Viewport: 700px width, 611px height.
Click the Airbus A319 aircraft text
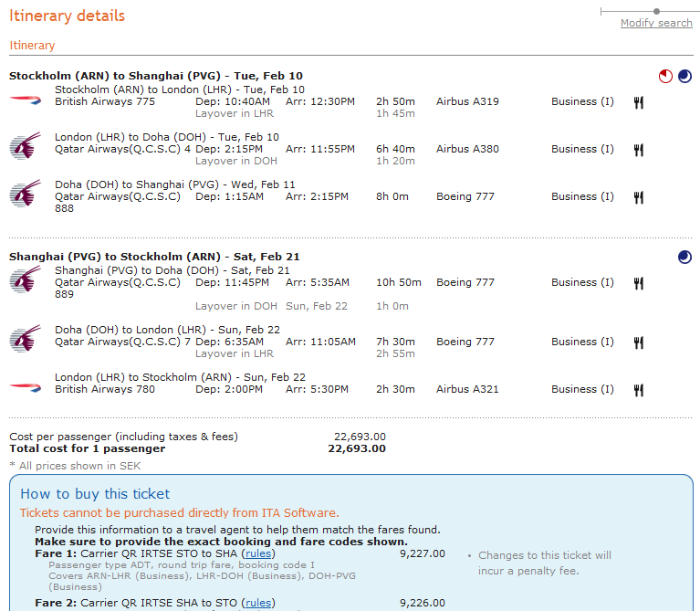click(x=467, y=101)
